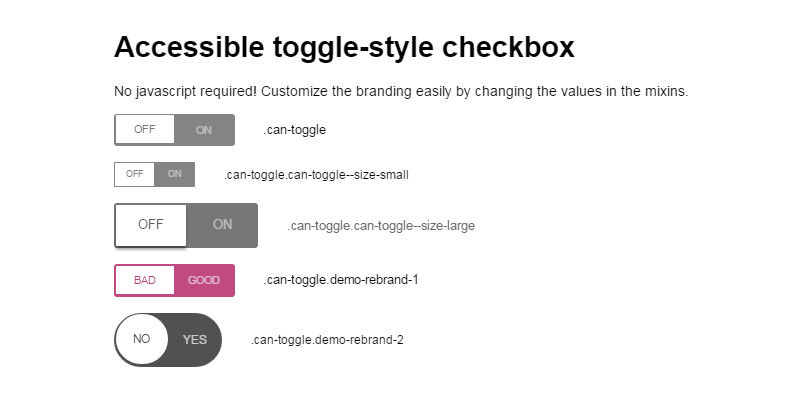Click ON side of large toggle

tap(222, 225)
